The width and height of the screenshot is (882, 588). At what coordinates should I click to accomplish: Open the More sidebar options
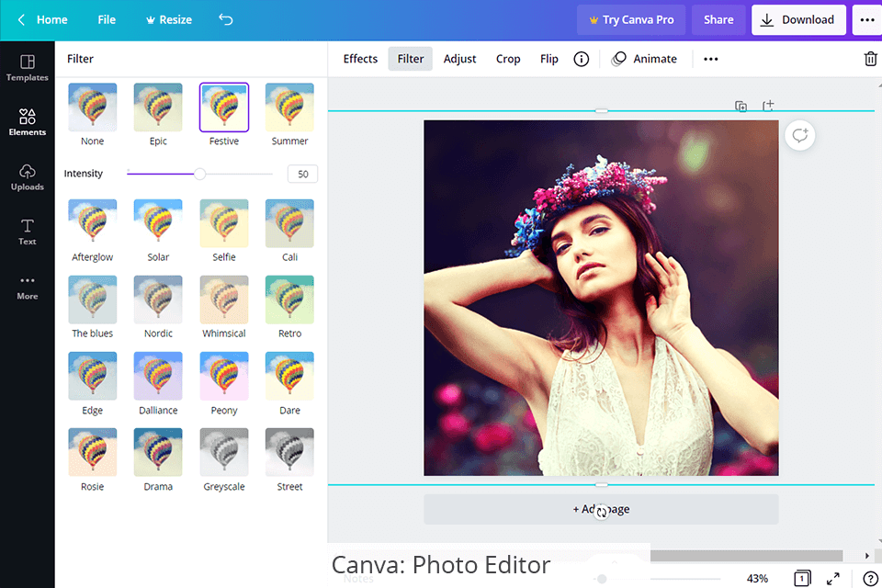pos(27,287)
